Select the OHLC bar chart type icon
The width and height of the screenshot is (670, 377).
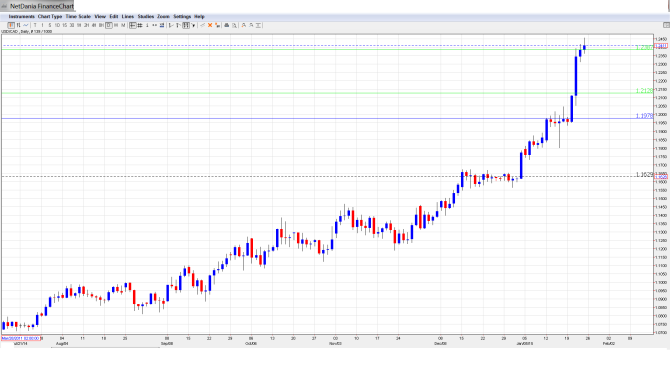pos(18,26)
